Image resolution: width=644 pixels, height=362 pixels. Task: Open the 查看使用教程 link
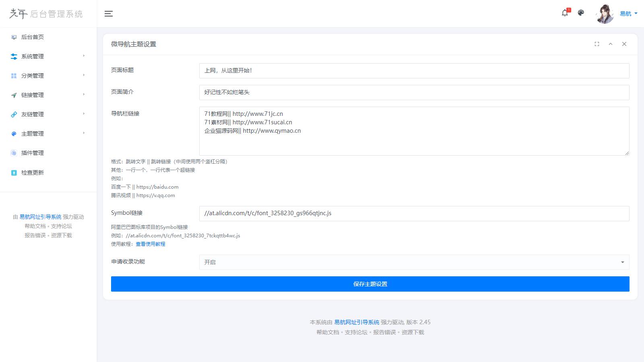(151, 244)
